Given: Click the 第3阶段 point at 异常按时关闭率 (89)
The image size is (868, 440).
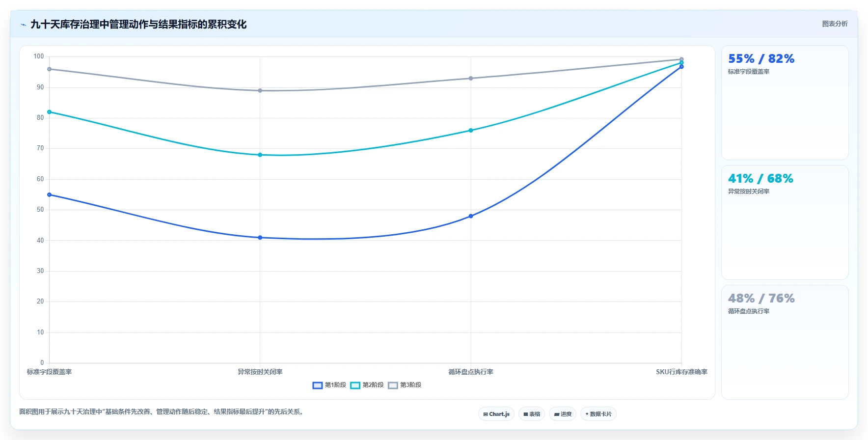Looking at the screenshot, I should click(x=260, y=90).
